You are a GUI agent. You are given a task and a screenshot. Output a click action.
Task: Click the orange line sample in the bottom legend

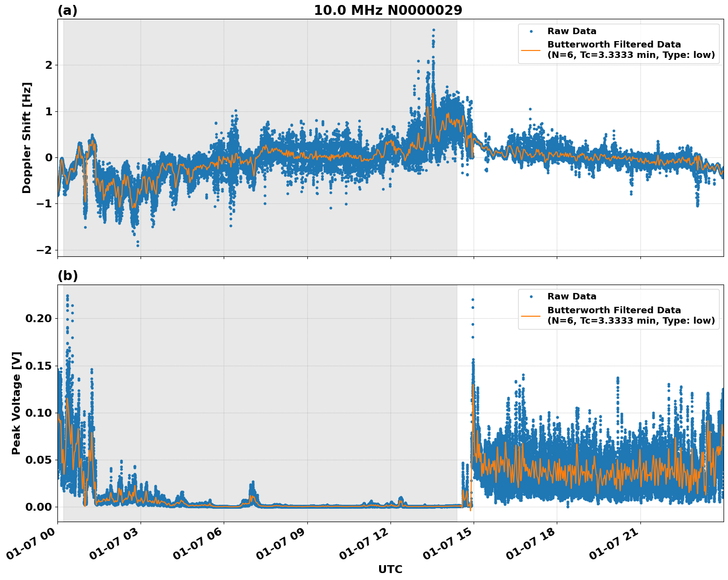(x=531, y=315)
